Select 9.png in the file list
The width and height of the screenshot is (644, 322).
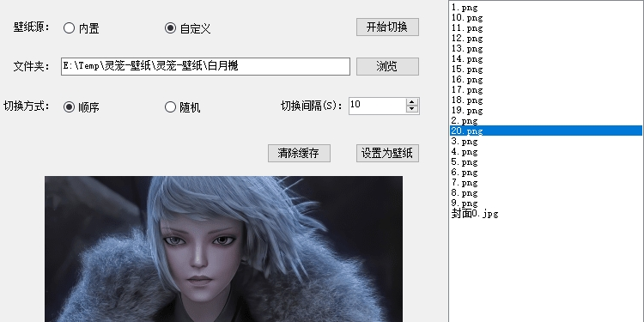tap(546, 203)
